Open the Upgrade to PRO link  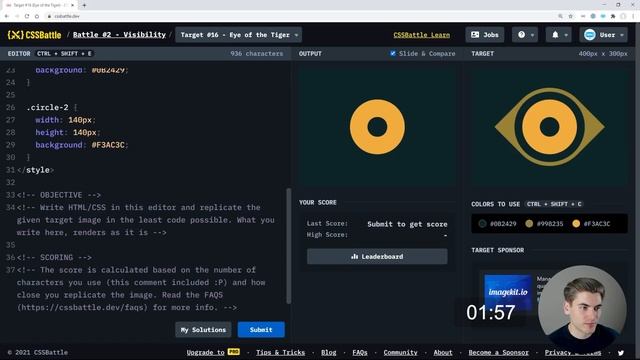pyautogui.click(x=213, y=352)
